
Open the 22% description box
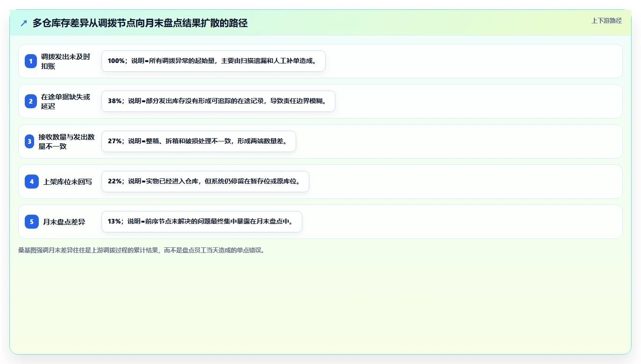coord(205,182)
